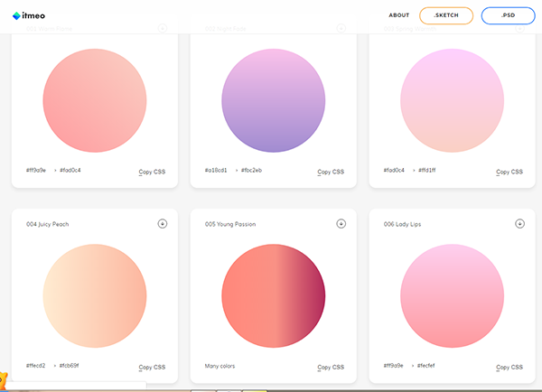Copy CSS for Juicy Peach gradient
The image size is (542, 392).
click(x=152, y=367)
